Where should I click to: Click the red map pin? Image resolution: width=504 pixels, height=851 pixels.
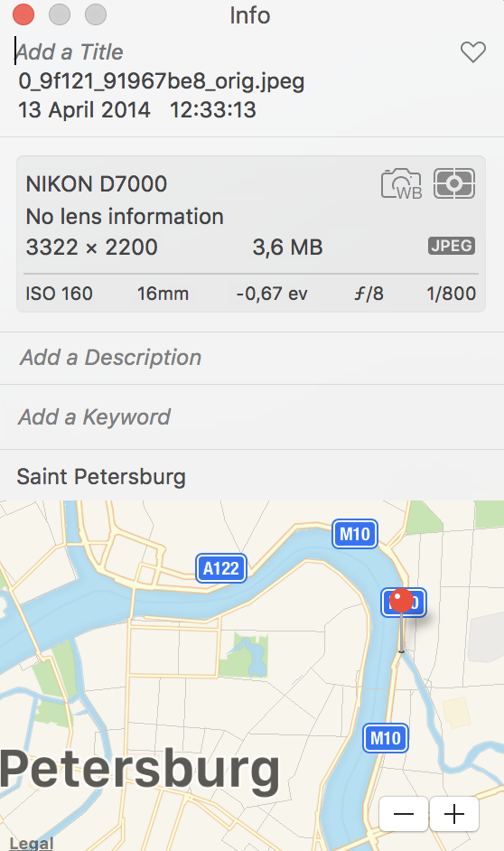coord(401,602)
